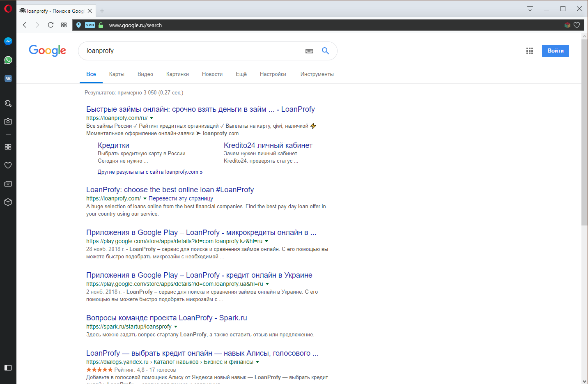
Task: Reload the current page
Action: [51, 25]
